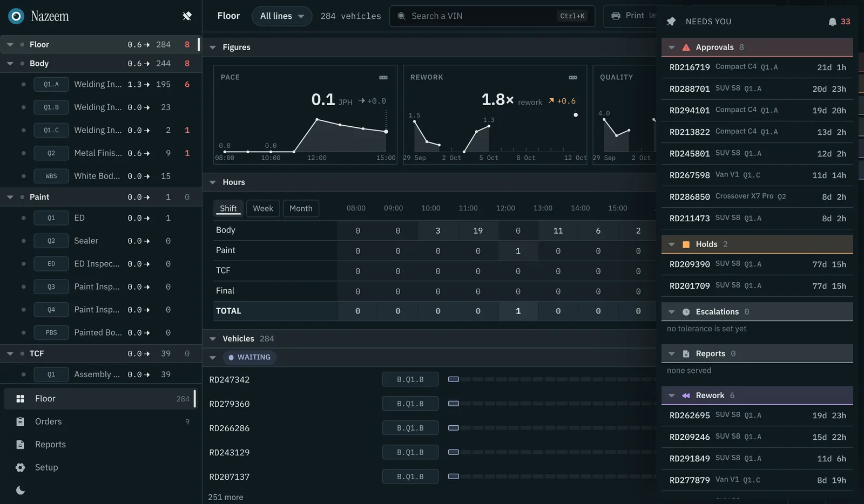Open Orders in the navigation
This screenshot has width=864, height=504.
100,421
